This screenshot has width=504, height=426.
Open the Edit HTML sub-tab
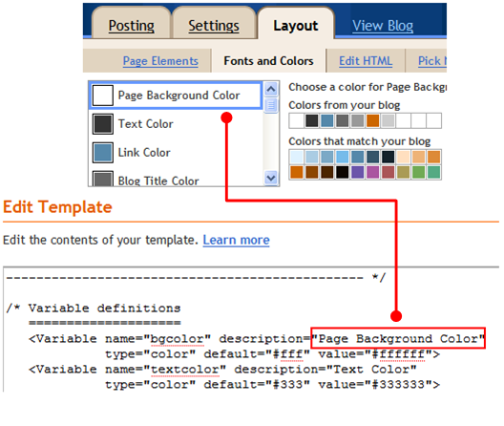(366, 61)
